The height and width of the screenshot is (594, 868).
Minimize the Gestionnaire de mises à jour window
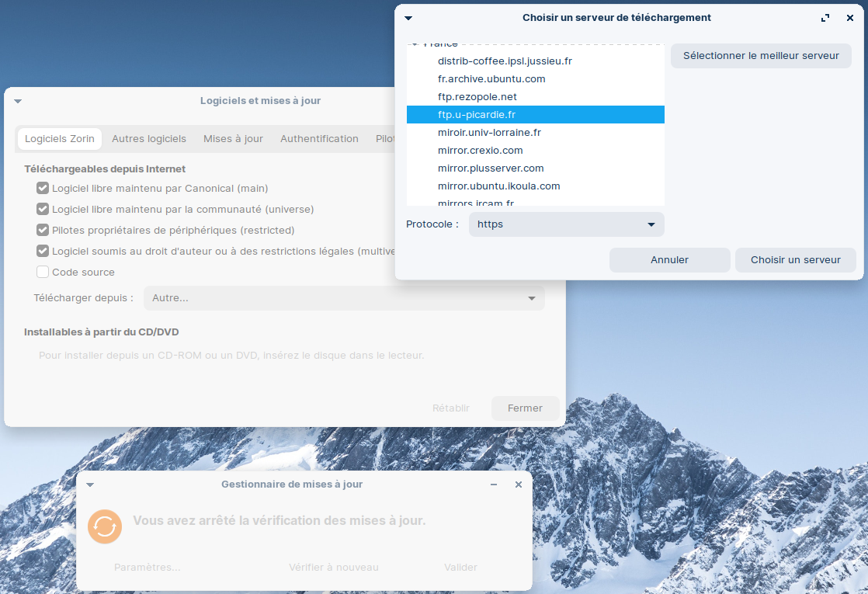coord(494,485)
